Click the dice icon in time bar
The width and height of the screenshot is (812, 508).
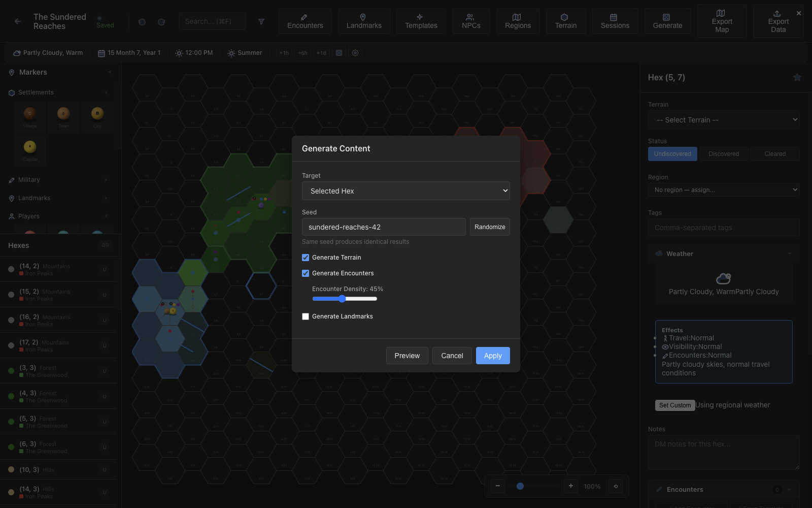click(339, 53)
